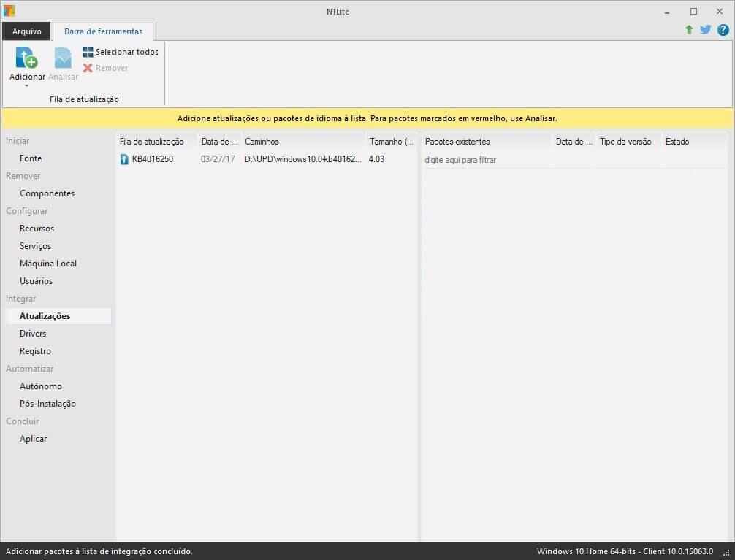735x560 pixels.
Task: Open the Registro page
Action: 35,351
